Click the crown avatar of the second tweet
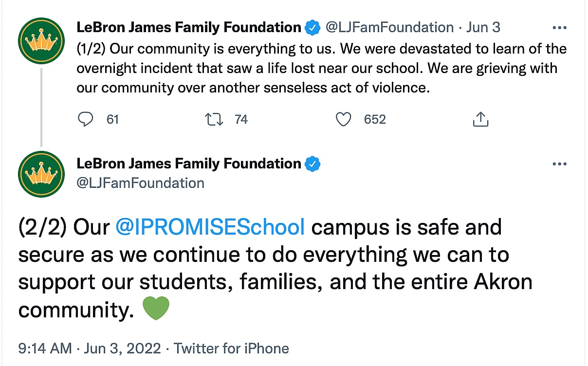The image size is (588, 366). coord(41,174)
